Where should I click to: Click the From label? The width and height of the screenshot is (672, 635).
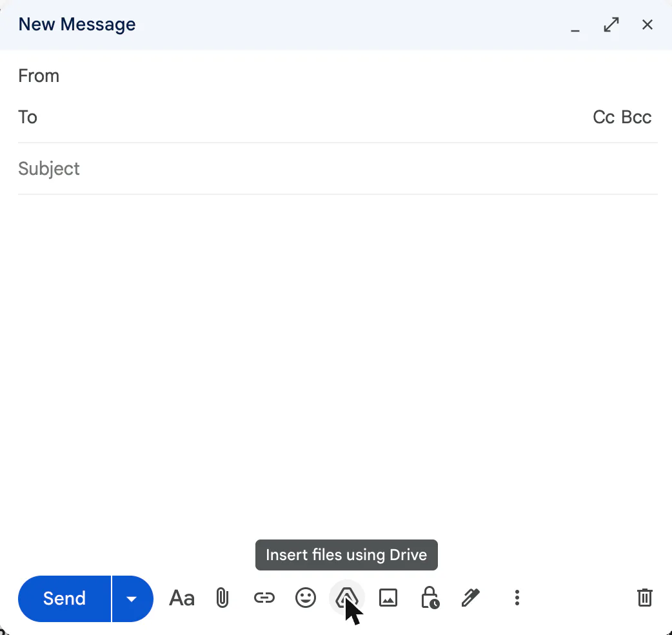click(39, 76)
